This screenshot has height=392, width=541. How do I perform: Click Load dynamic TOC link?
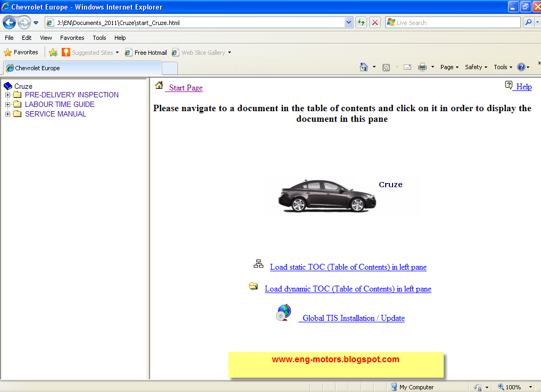point(348,289)
